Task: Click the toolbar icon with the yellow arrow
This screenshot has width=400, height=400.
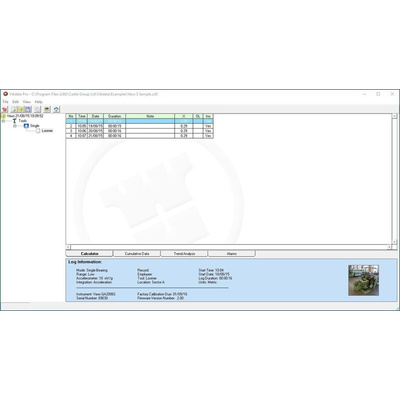Action: [x=21, y=109]
